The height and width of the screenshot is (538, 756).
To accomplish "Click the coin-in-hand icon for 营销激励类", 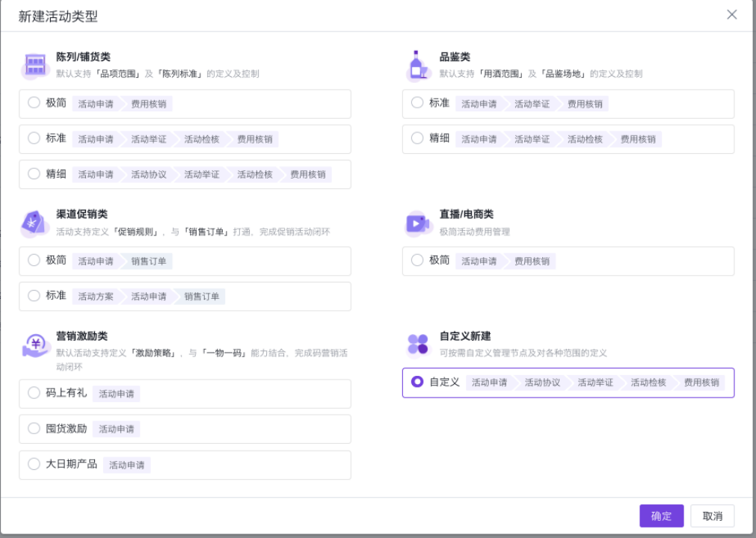I will coord(36,345).
